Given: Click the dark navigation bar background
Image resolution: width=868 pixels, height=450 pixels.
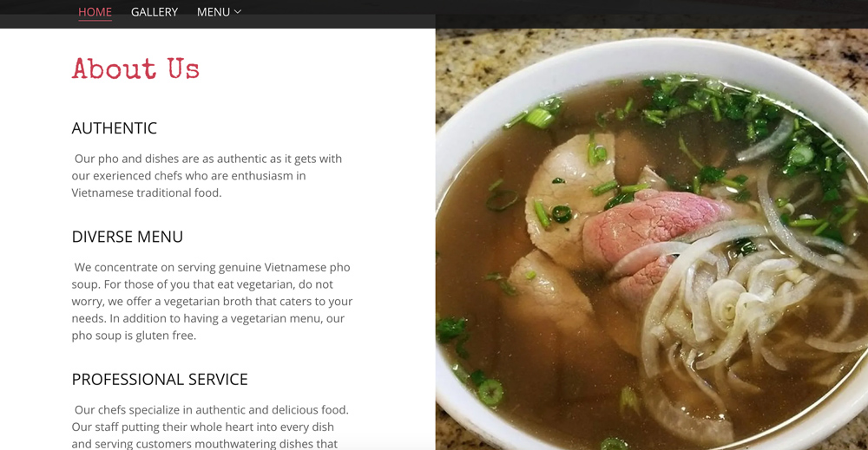Looking at the screenshot, I should [554, 12].
